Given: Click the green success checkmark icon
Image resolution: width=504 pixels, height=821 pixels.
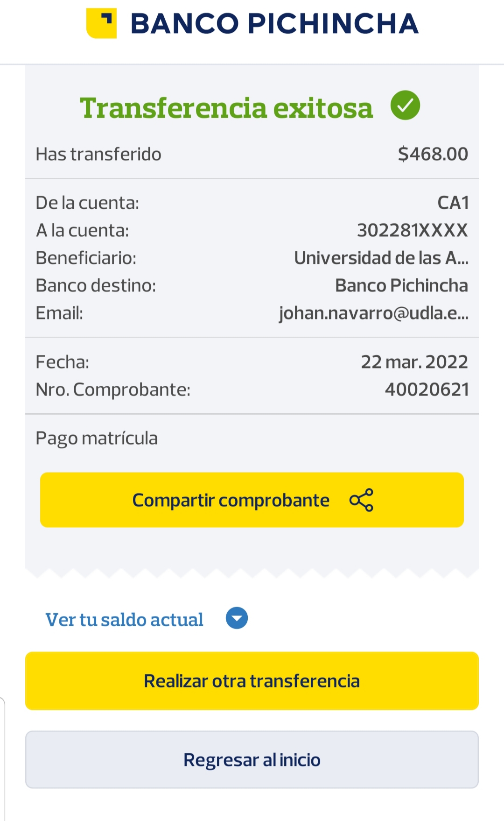Looking at the screenshot, I should [405, 106].
